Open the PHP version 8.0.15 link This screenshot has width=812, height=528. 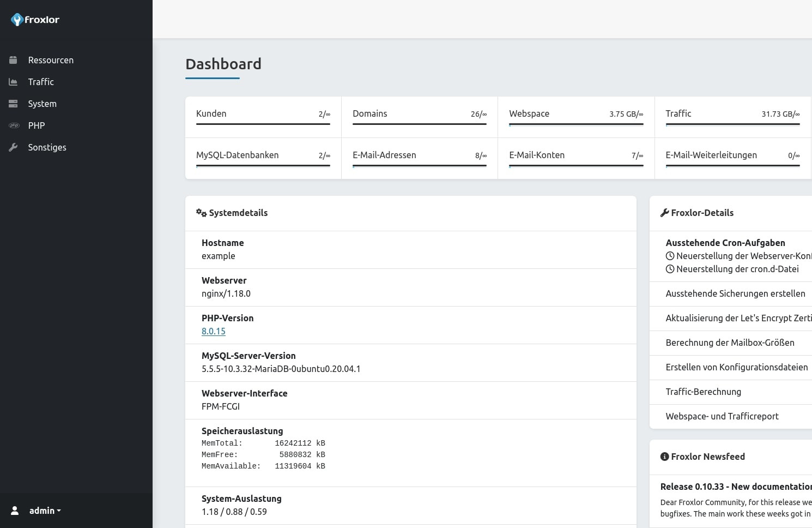click(x=213, y=331)
